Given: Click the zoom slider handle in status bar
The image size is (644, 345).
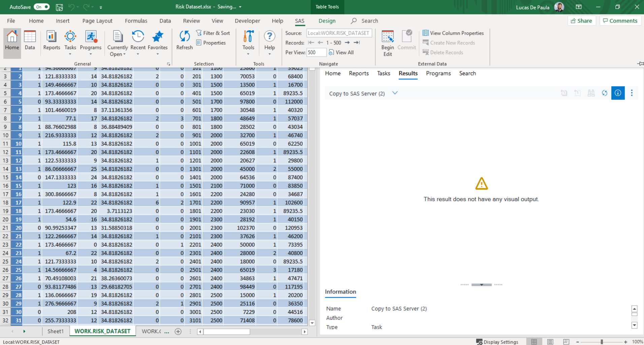Looking at the screenshot, I should (602, 342).
